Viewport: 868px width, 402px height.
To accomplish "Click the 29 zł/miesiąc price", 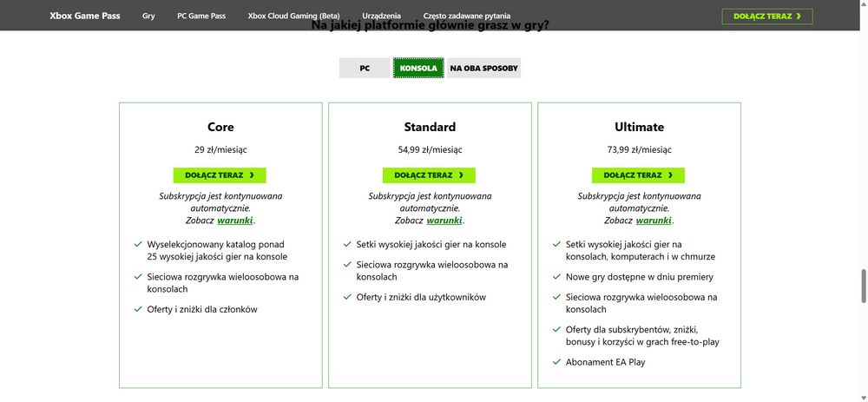I will (220, 149).
